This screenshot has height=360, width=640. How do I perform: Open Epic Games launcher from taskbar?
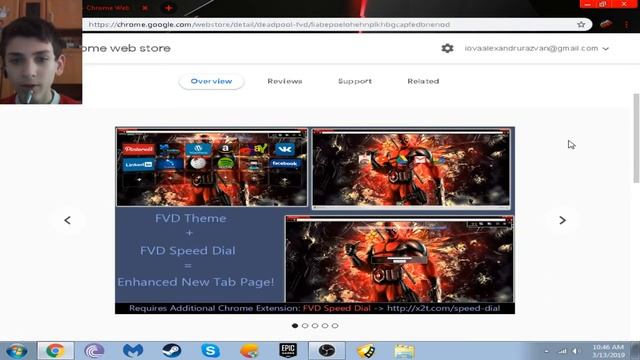pyautogui.click(x=288, y=351)
